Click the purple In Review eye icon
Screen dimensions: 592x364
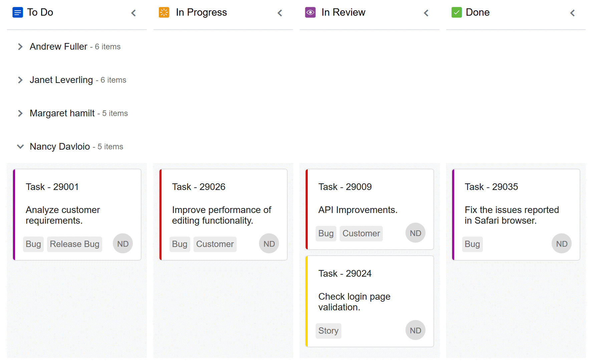310,13
